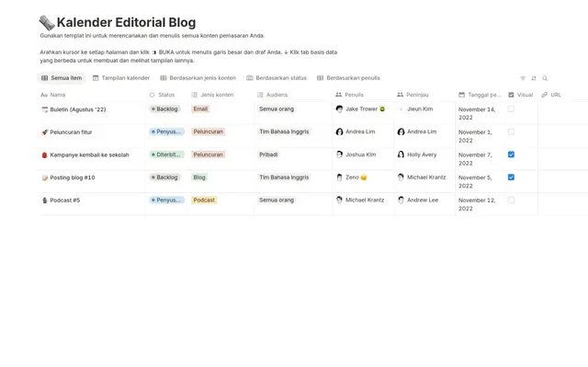Screen dimensions: 588x367
Task: Open Blog content type tag
Action: coord(199,178)
